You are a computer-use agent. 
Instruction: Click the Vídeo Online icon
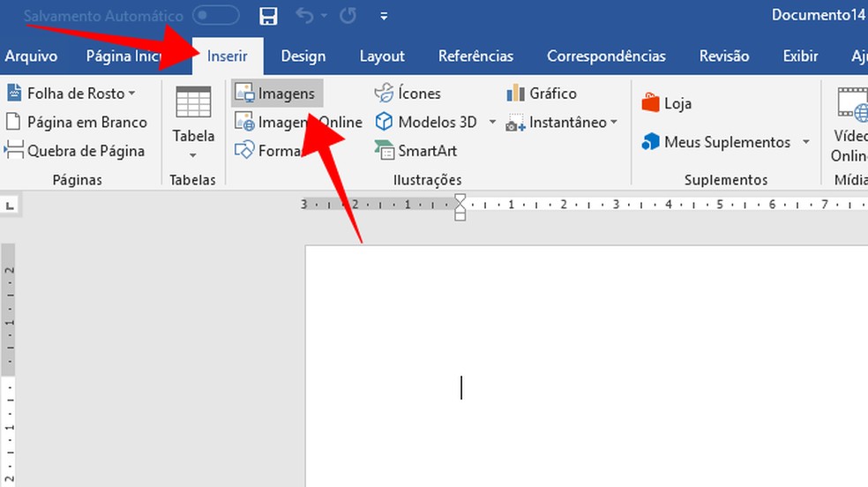tap(852, 103)
